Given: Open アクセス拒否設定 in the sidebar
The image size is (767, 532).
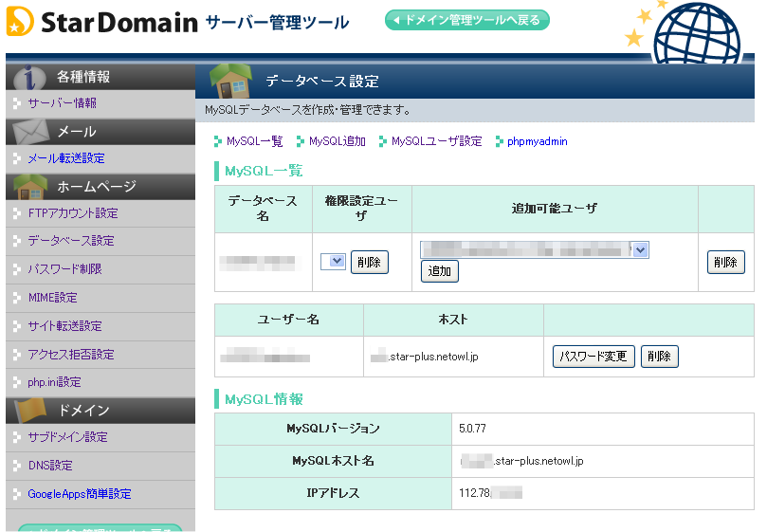Looking at the screenshot, I should 71,355.
